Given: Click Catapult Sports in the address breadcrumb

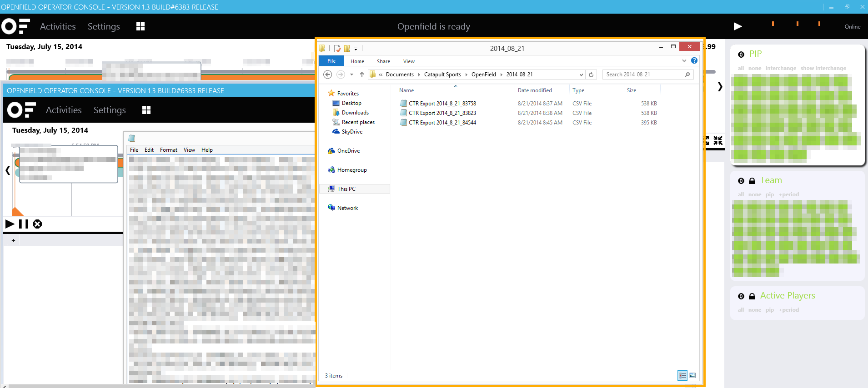Looking at the screenshot, I should 442,75.
